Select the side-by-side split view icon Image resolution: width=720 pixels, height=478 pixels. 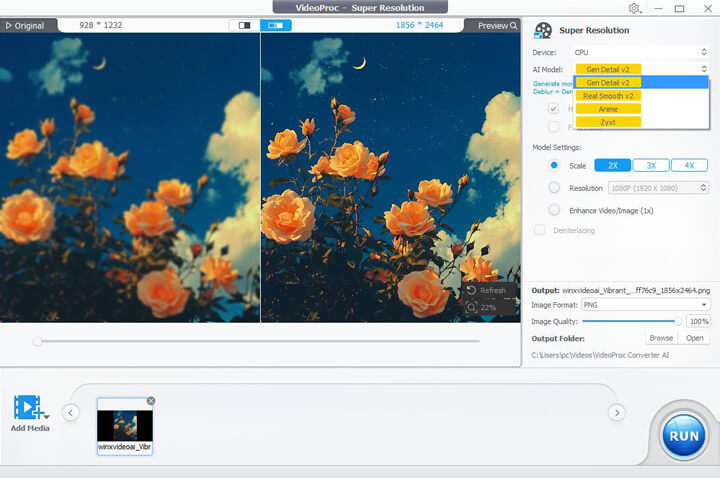point(275,25)
